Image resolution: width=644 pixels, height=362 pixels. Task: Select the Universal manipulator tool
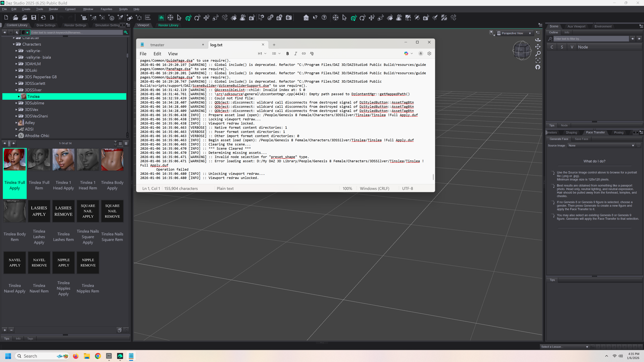point(189,17)
